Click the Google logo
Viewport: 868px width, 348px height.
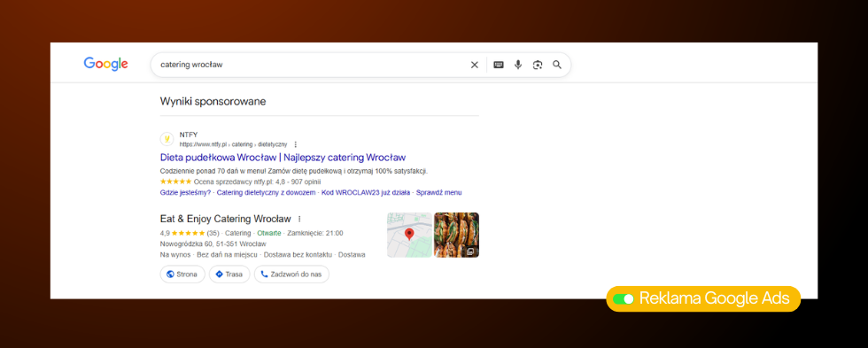[105, 64]
